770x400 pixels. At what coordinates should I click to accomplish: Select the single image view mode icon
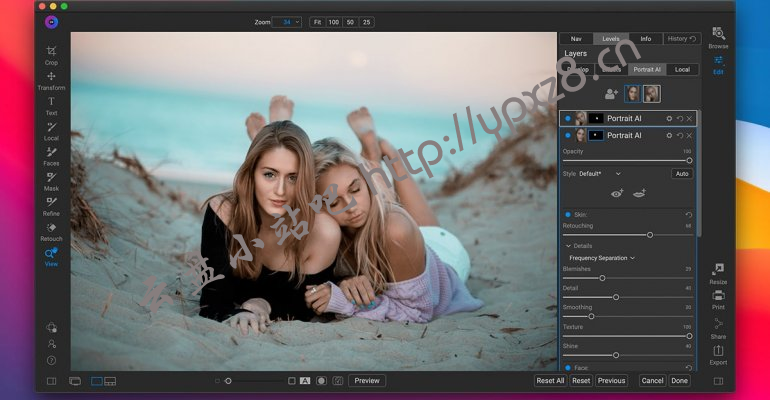[x=97, y=381]
